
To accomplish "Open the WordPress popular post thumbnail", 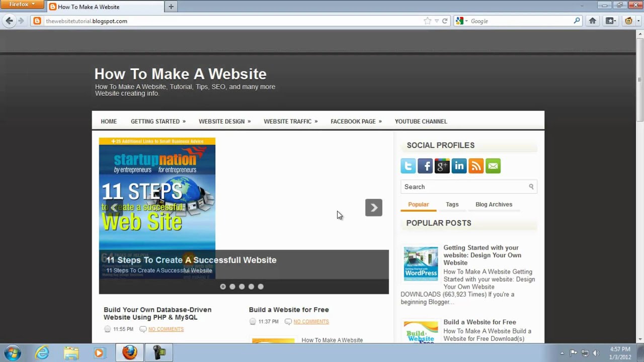I will (x=421, y=263).
